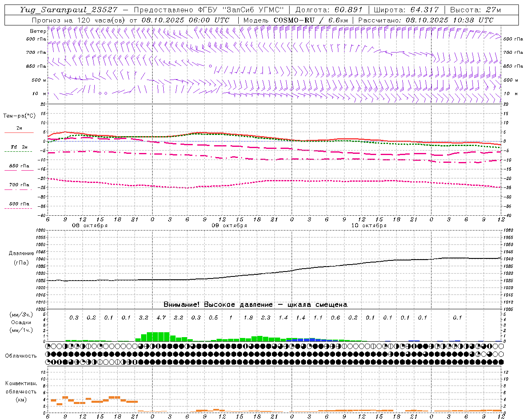This screenshot has width=525, height=420.
Task: Select the 700 гПа temperature legend entry
Action: click(19, 187)
